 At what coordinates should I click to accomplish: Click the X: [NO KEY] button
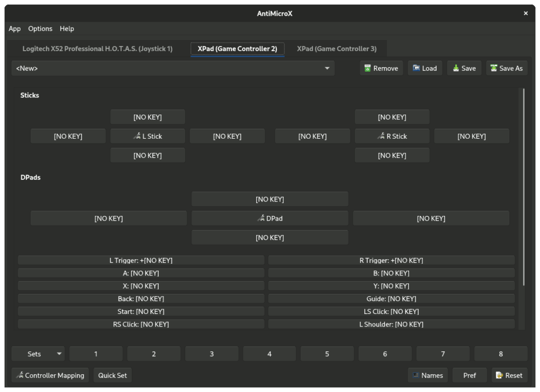click(141, 286)
